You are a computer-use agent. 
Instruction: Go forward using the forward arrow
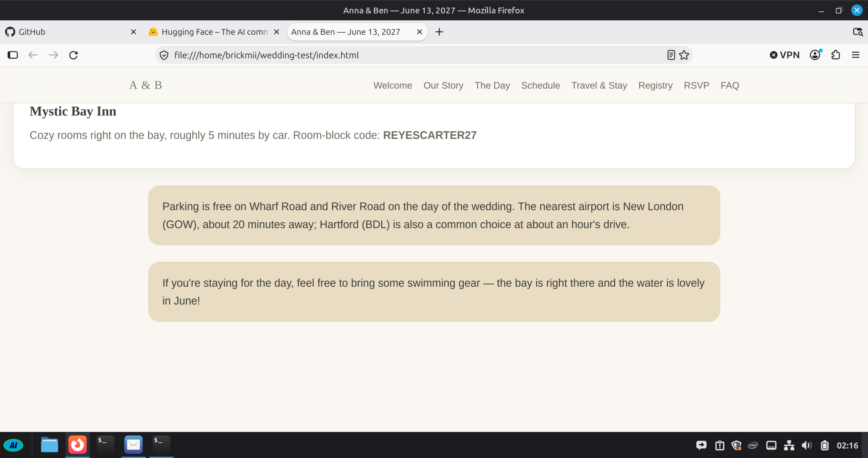click(53, 55)
